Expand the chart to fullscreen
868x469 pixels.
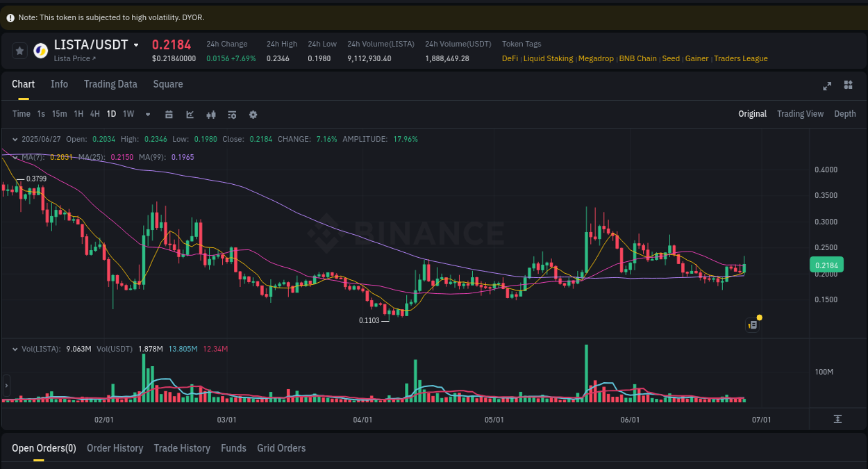[x=826, y=86]
